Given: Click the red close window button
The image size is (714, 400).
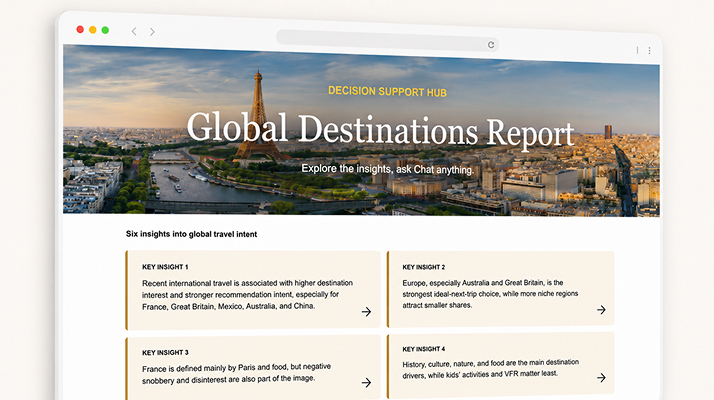Looking at the screenshot, I should click(80, 30).
